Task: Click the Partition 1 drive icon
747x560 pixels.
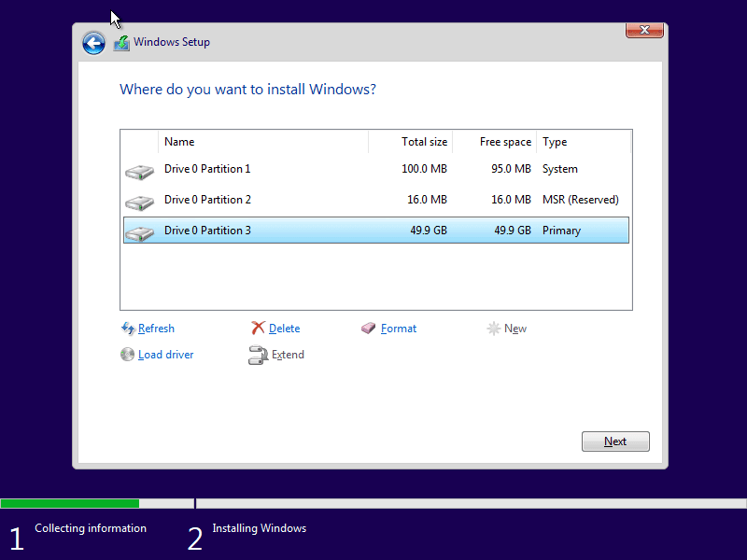Action: 139,172
